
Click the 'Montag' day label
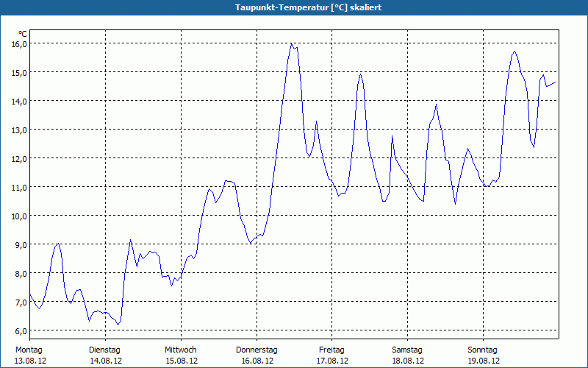[29, 350]
